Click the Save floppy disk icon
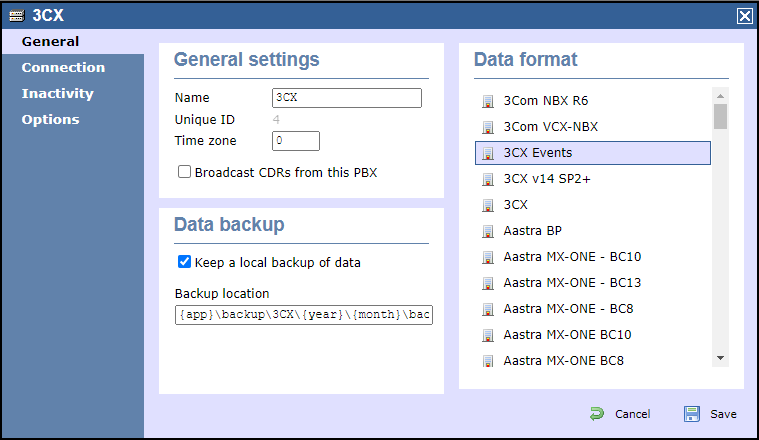The width and height of the screenshot is (759, 440). point(692,414)
